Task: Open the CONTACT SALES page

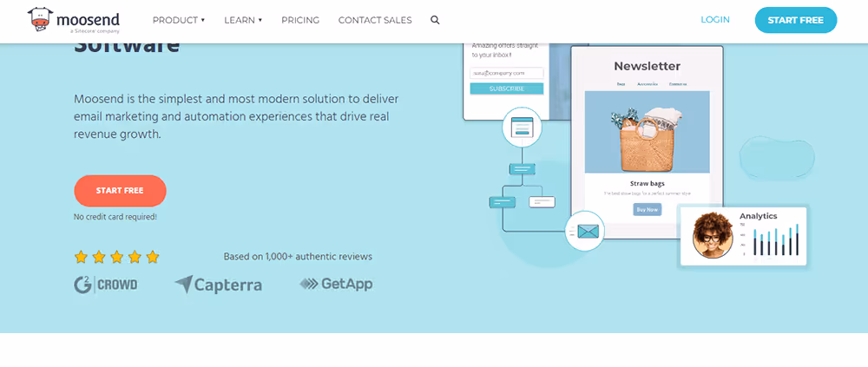Action: 375,20
